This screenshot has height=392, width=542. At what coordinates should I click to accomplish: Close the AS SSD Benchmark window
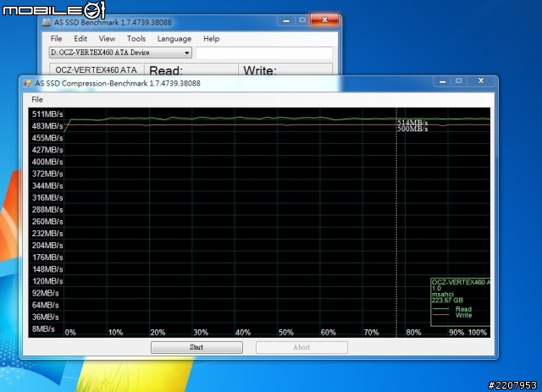click(x=324, y=20)
